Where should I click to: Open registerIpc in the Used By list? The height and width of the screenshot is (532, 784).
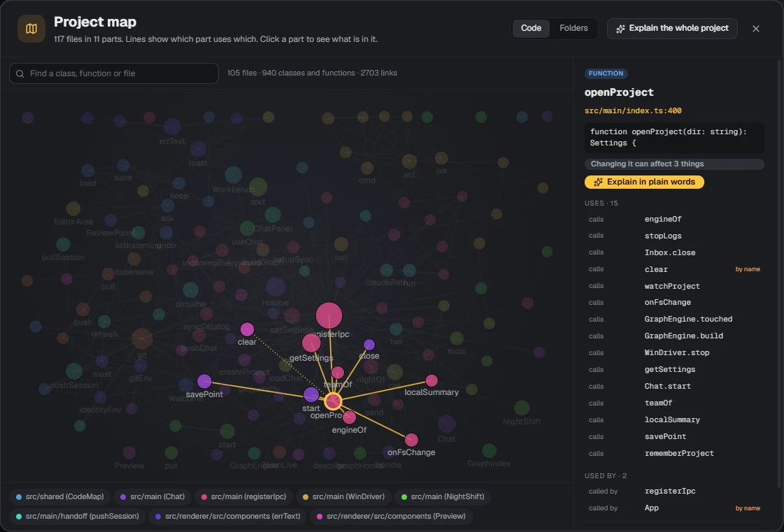674,491
